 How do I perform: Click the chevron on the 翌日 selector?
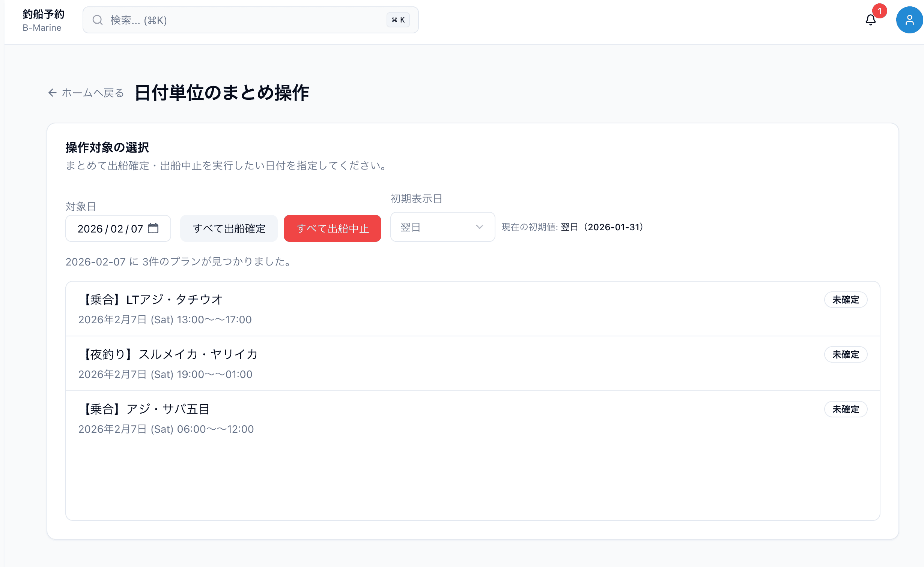(x=479, y=227)
